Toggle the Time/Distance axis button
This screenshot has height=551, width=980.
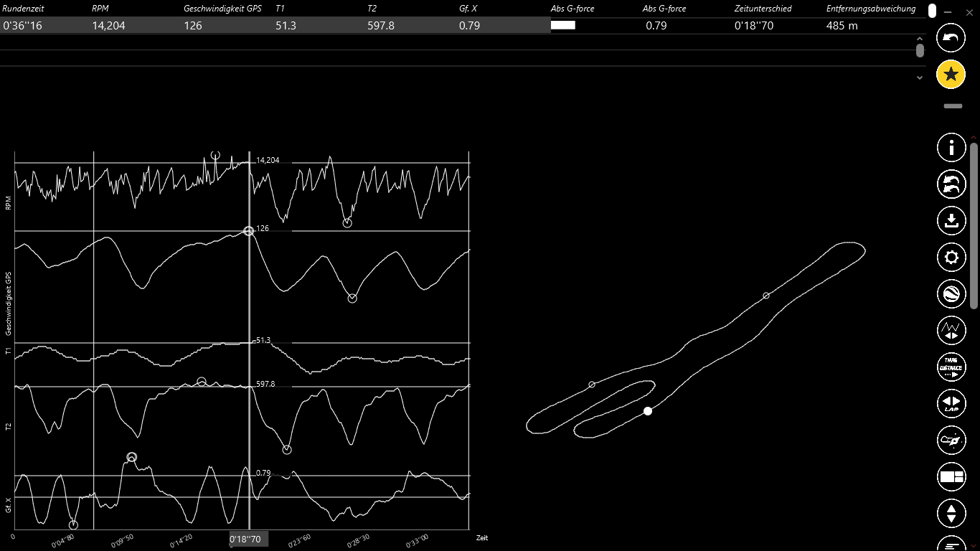coord(951,367)
